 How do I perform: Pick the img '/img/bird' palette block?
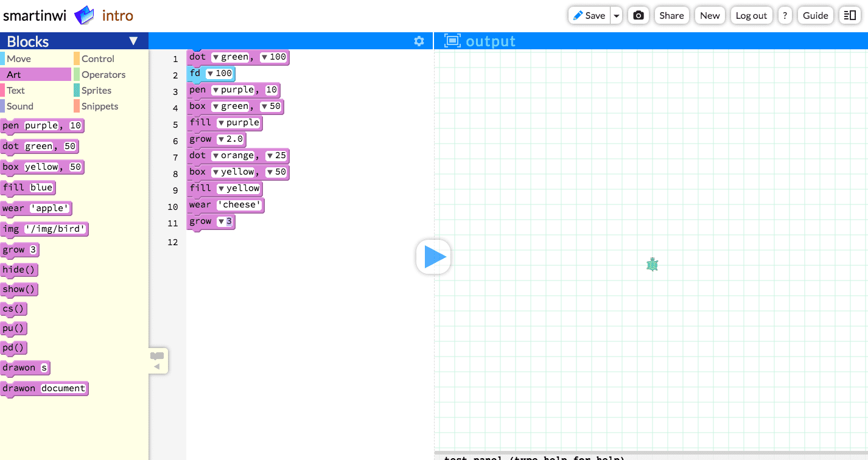(x=44, y=229)
